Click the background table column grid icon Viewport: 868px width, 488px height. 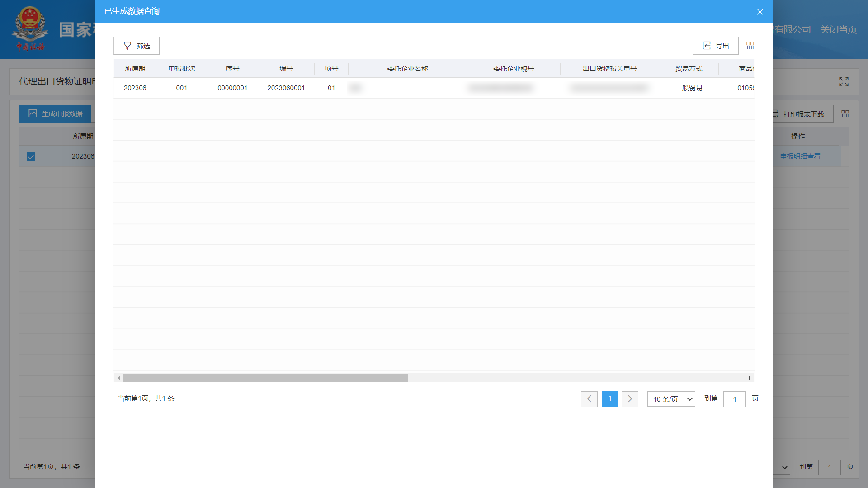tap(845, 114)
